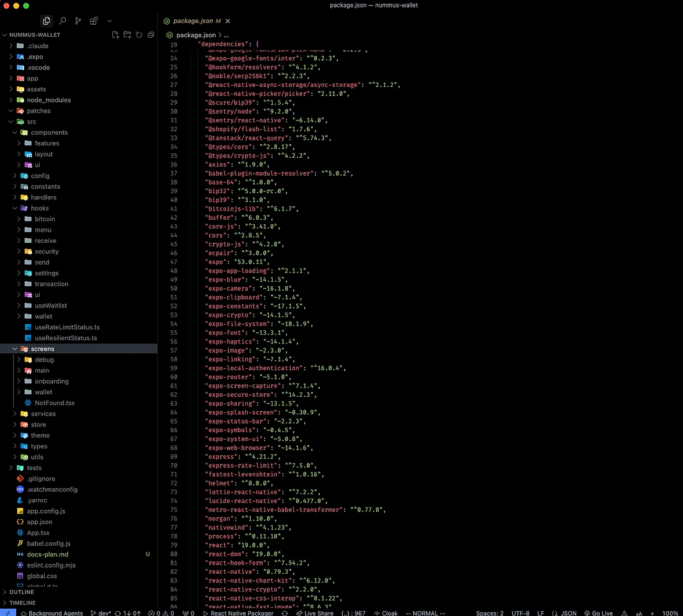Open app.config.js file
Image resolution: width=683 pixels, height=616 pixels.
[x=78, y=511]
